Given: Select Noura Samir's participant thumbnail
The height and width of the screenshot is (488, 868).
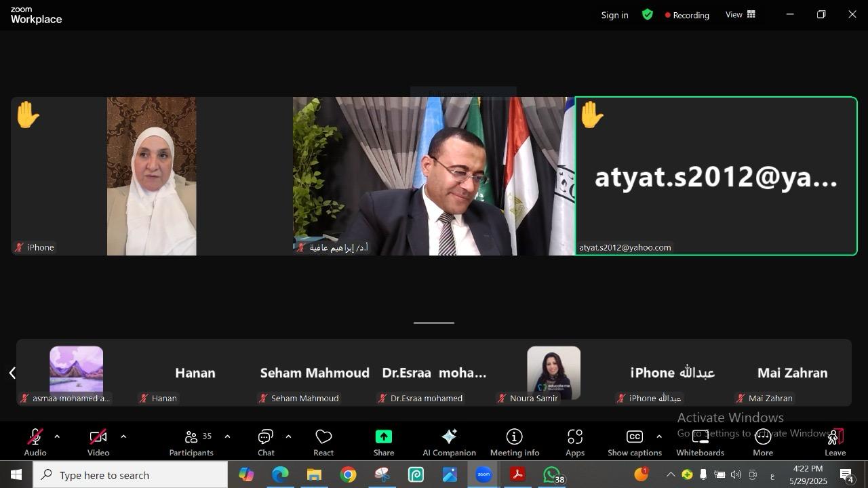Looking at the screenshot, I should tap(553, 373).
